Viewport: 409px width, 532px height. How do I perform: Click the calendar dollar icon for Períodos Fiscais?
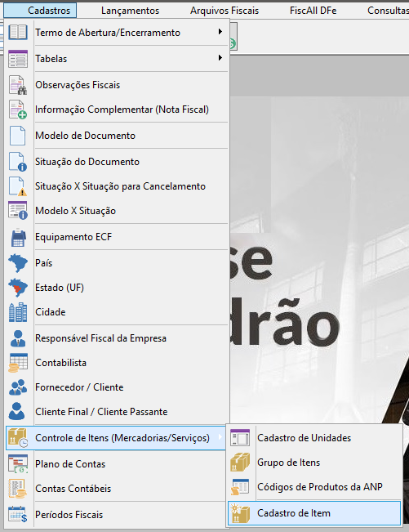[x=18, y=514]
